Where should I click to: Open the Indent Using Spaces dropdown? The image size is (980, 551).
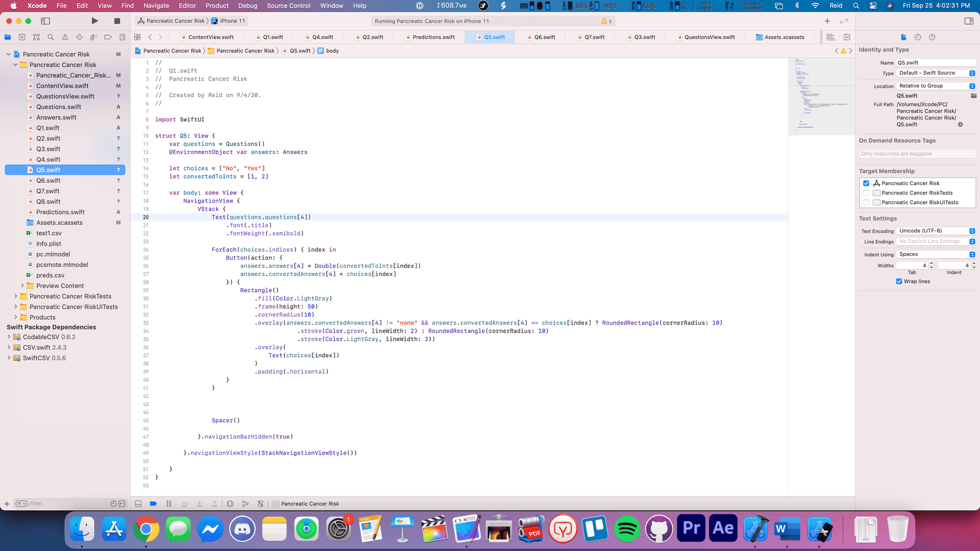click(x=936, y=254)
